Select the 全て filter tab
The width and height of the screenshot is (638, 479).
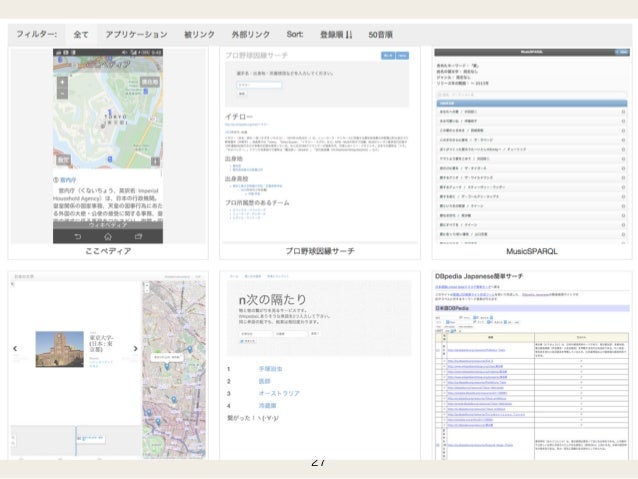[81, 34]
